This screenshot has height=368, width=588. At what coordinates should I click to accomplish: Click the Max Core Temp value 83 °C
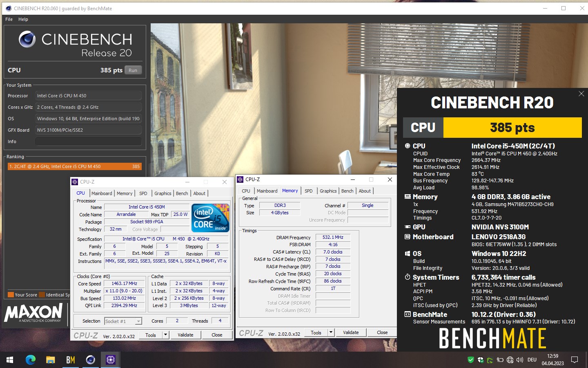point(478,174)
